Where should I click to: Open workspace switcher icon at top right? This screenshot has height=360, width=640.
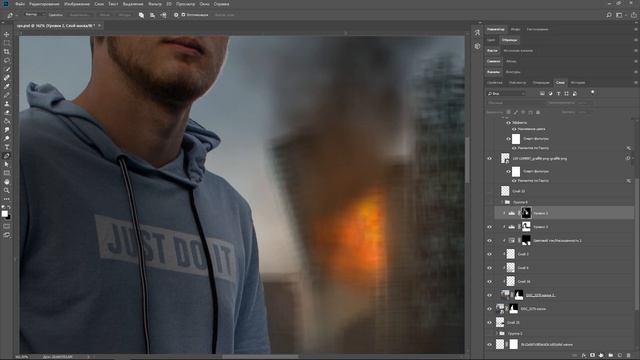tap(620, 15)
